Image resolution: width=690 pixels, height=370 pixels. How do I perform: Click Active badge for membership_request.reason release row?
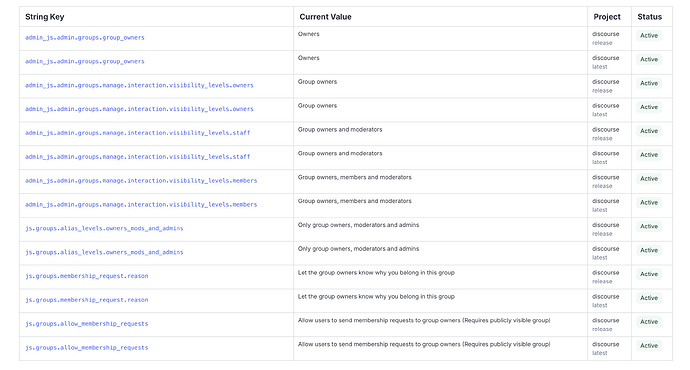click(x=649, y=274)
